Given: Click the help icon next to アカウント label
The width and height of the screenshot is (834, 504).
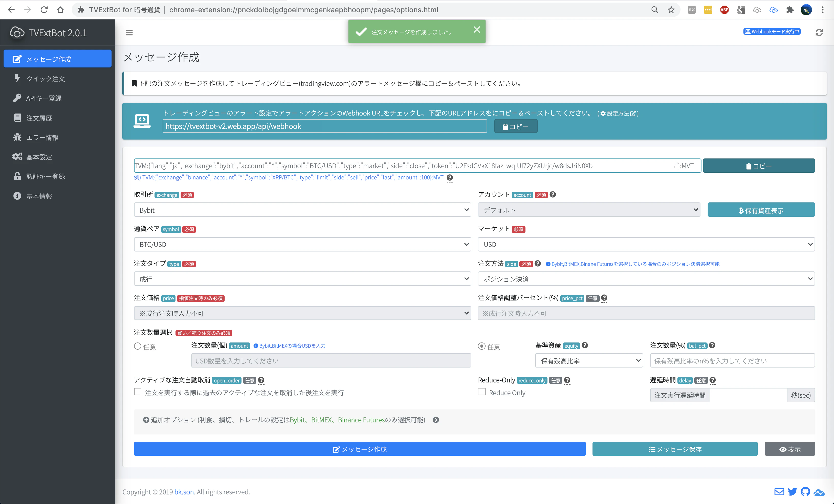Looking at the screenshot, I should point(553,194).
